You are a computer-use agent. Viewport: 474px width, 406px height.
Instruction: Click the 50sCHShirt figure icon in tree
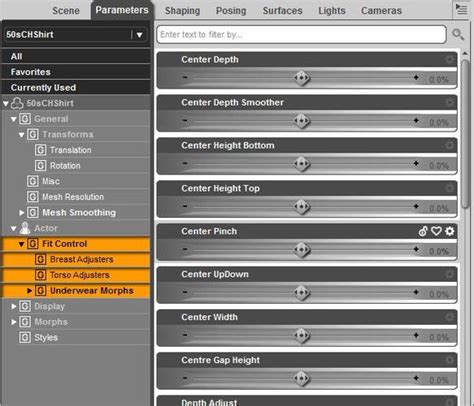tap(17, 103)
